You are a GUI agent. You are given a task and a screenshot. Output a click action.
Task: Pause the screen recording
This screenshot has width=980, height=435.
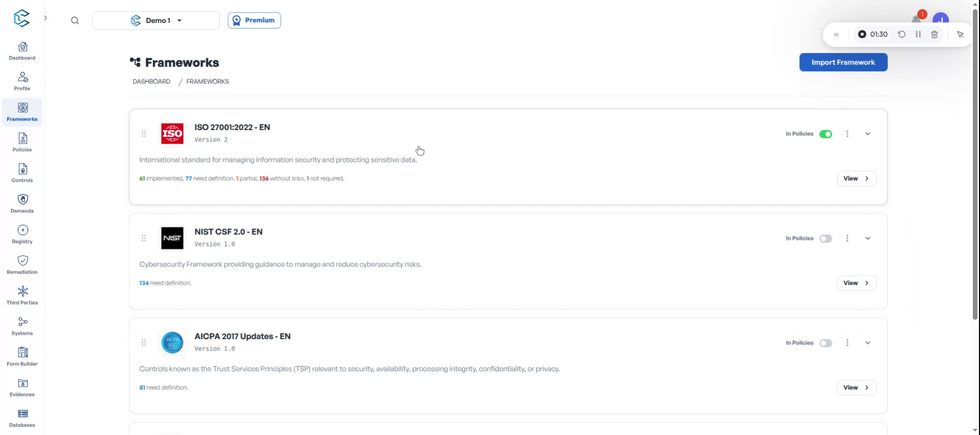[918, 34]
